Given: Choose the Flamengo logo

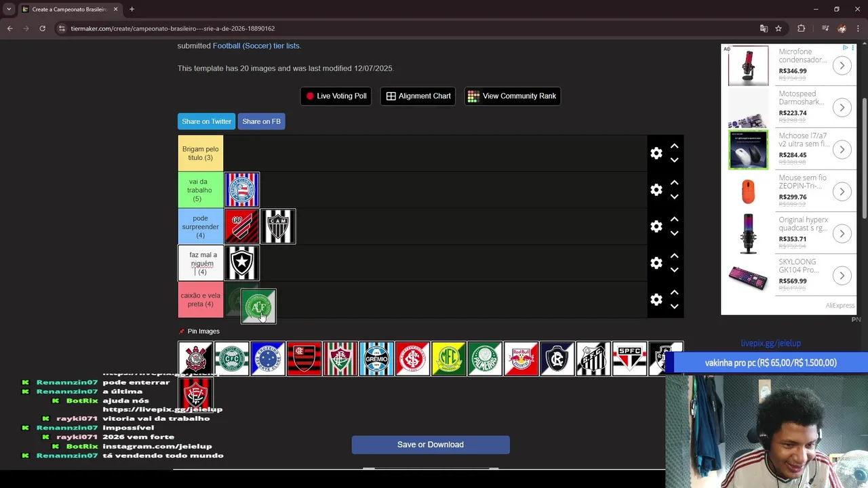Looking at the screenshot, I should click(304, 359).
